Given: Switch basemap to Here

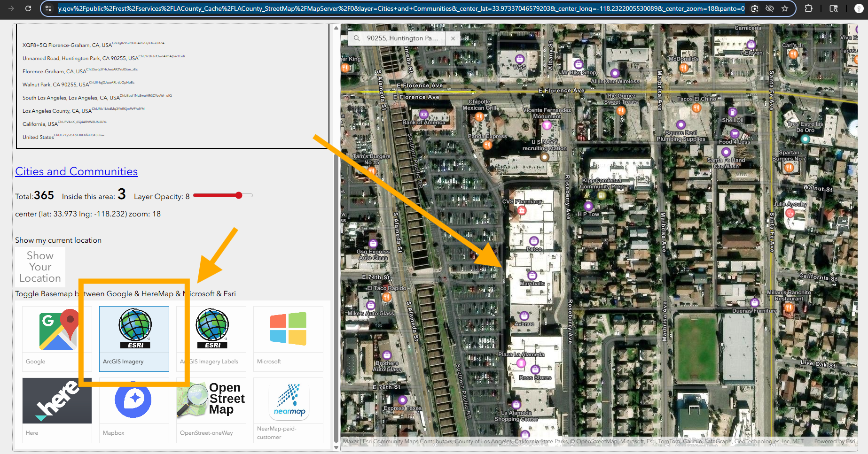Looking at the screenshot, I should (x=57, y=410).
